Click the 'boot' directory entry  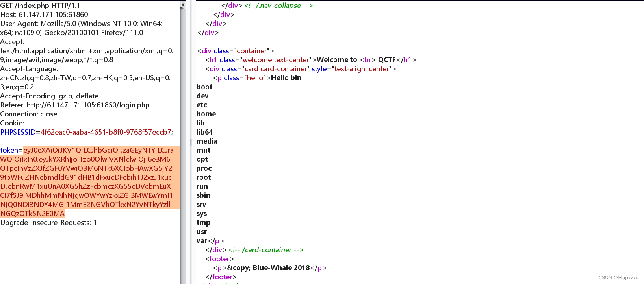(204, 87)
